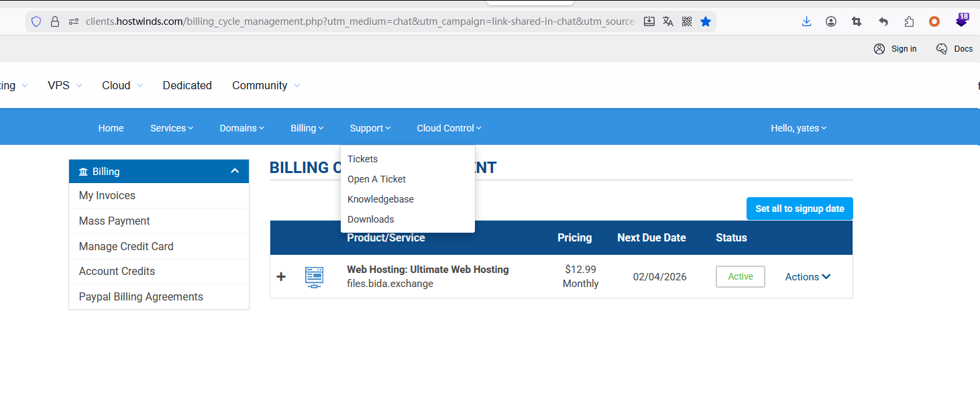
Task: Click the Active status badge
Action: point(740,276)
